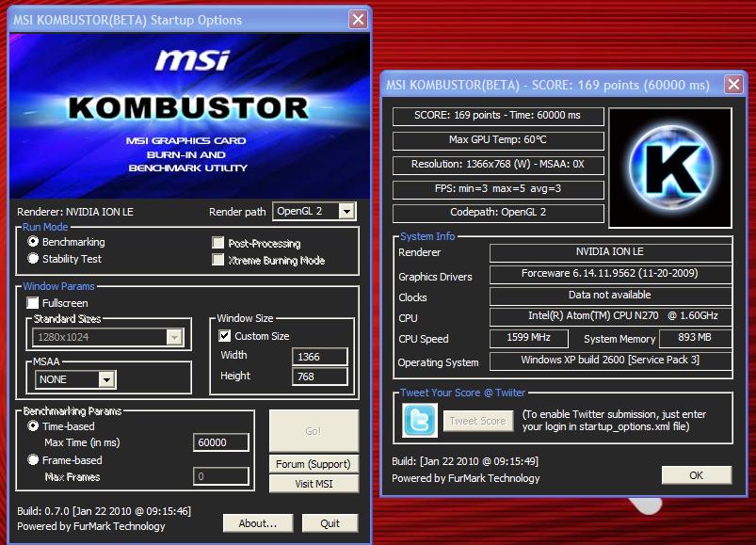Click 'Codepath: OpenGL 2' field
Image resolution: width=756 pixels, height=545 pixels.
tap(498, 213)
